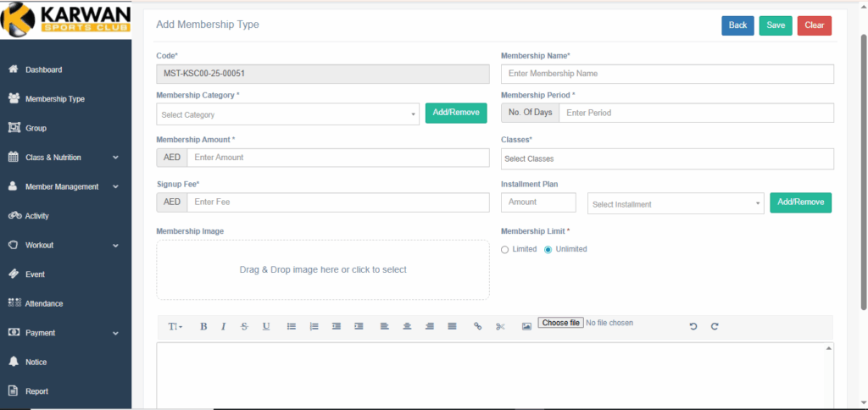Click inside the rich text editor area
868x410 pixels.
click(x=491, y=376)
